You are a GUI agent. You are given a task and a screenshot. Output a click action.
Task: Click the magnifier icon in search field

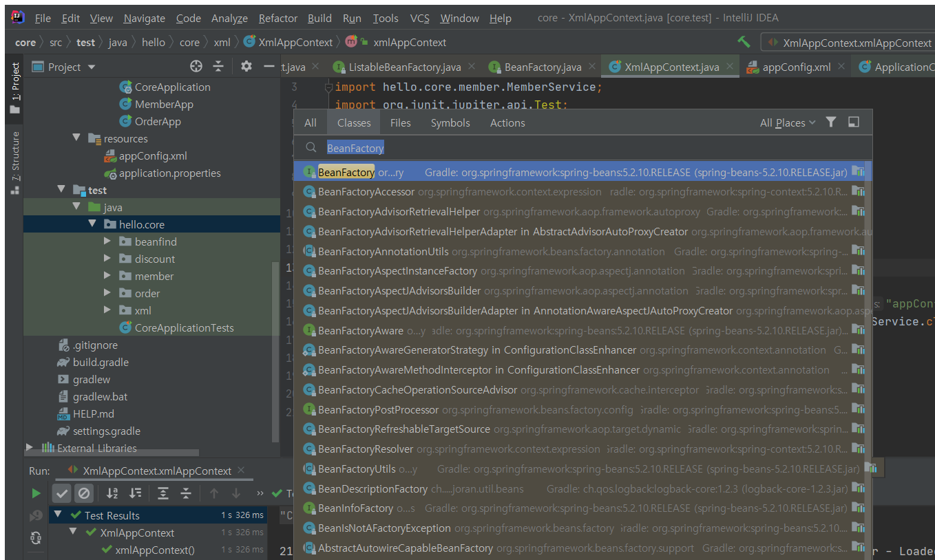click(311, 148)
